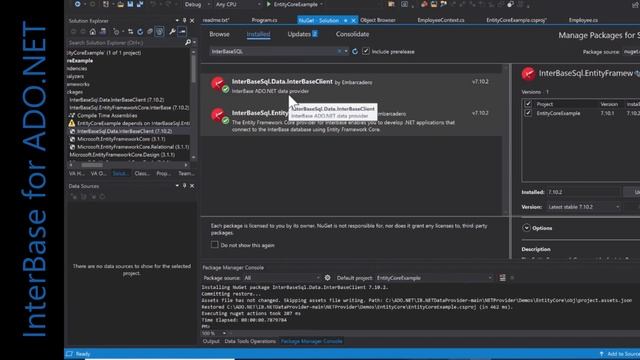Switch to the Browse tab
This screenshot has height=360, width=640.
pyautogui.click(x=219, y=34)
